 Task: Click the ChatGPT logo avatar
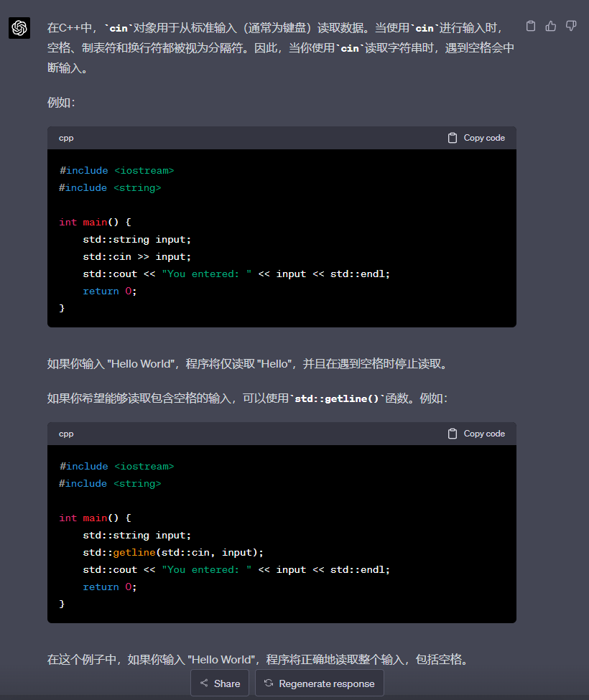19,28
